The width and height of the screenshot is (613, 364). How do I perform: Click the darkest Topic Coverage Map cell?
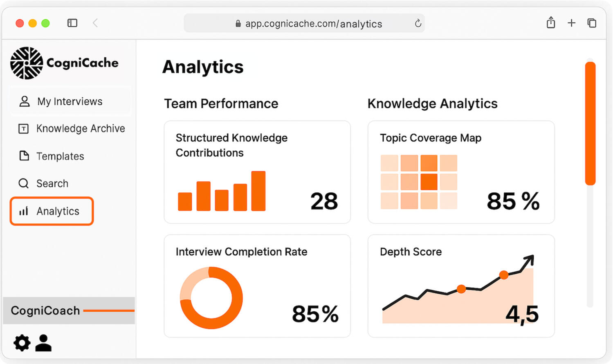point(429,182)
